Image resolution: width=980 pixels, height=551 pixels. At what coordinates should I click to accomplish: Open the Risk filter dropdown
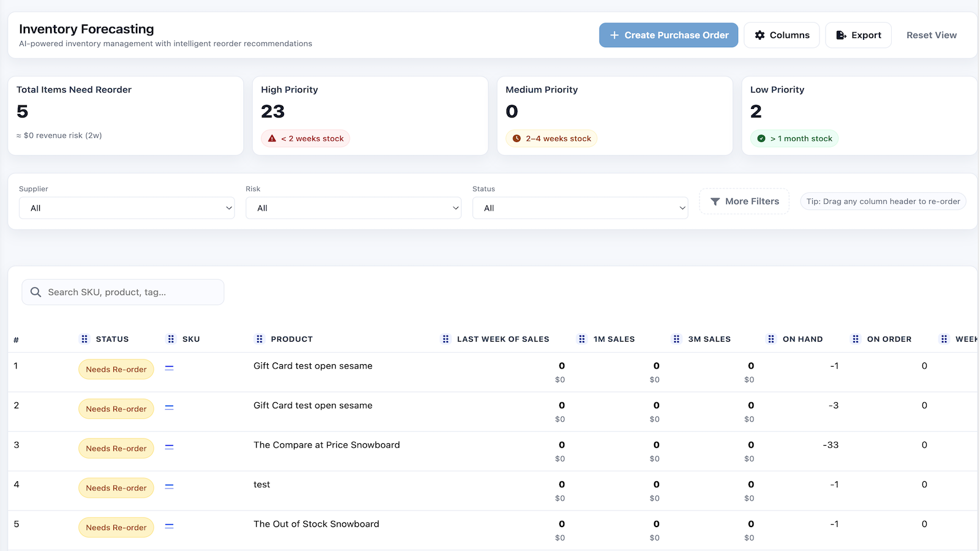click(353, 208)
